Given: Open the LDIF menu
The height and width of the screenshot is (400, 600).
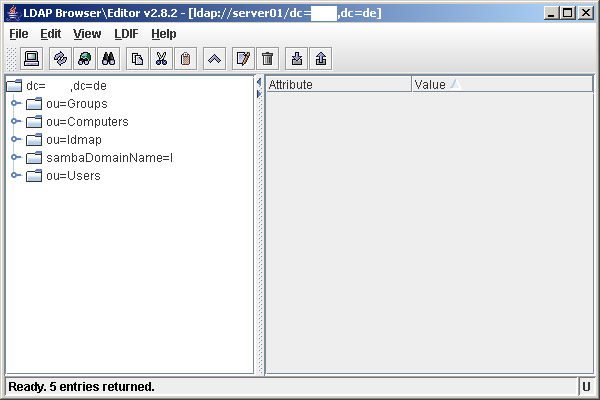Looking at the screenshot, I should [x=126, y=34].
